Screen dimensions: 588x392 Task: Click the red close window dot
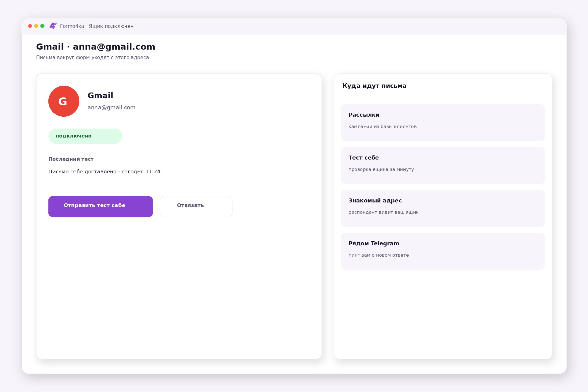(30, 26)
